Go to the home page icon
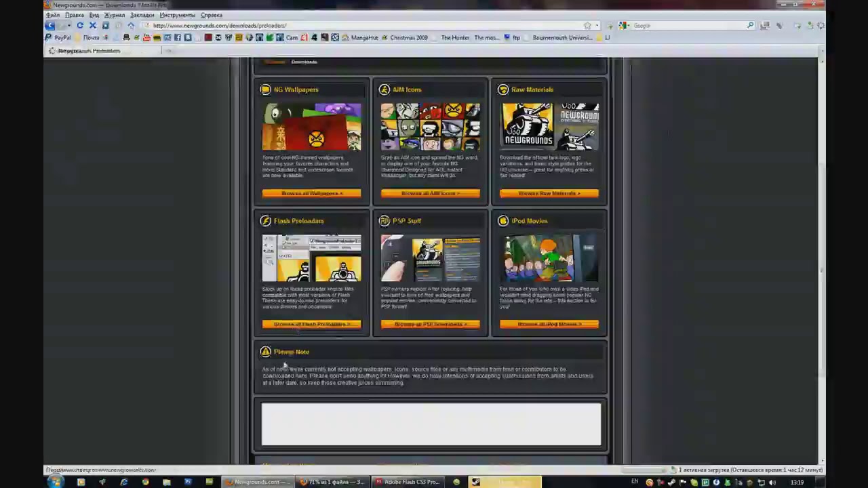 (x=131, y=25)
